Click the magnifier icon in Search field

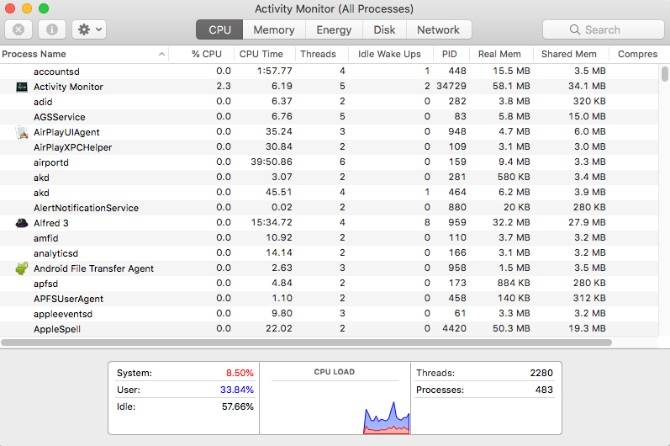click(x=575, y=29)
